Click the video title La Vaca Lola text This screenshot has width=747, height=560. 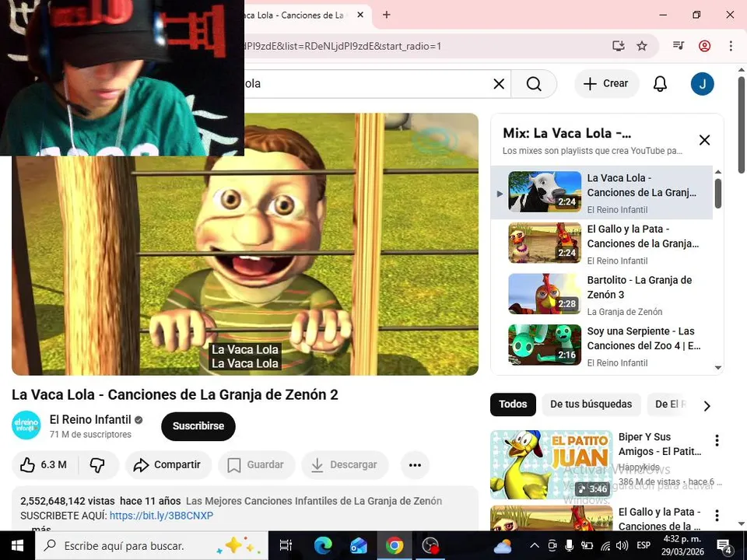(x=175, y=395)
